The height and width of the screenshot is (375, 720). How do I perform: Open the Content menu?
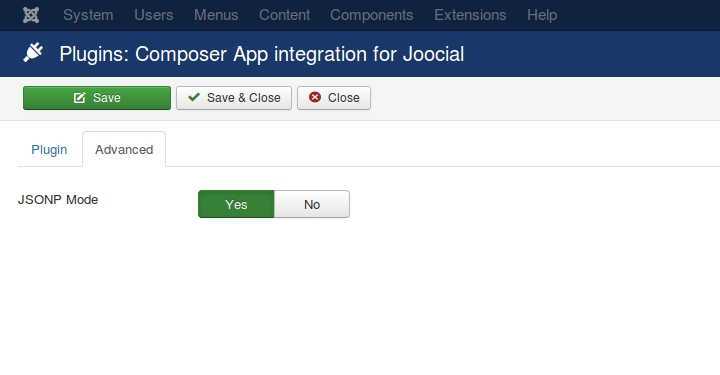click(x=285, y=15)
